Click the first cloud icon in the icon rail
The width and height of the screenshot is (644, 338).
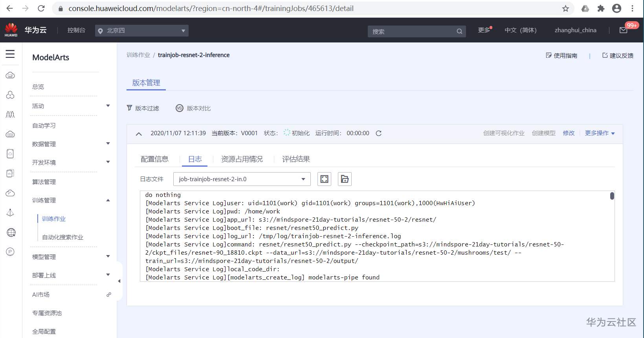coord(10,75)
